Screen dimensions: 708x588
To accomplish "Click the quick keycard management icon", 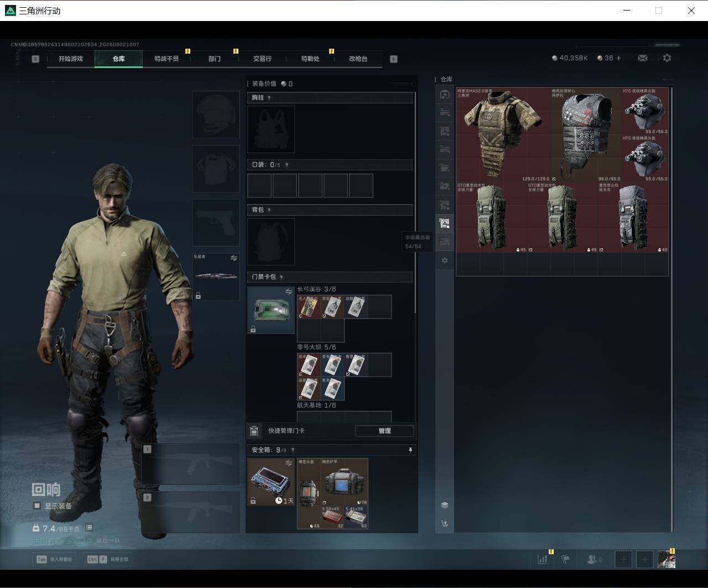I will point(254,431).
